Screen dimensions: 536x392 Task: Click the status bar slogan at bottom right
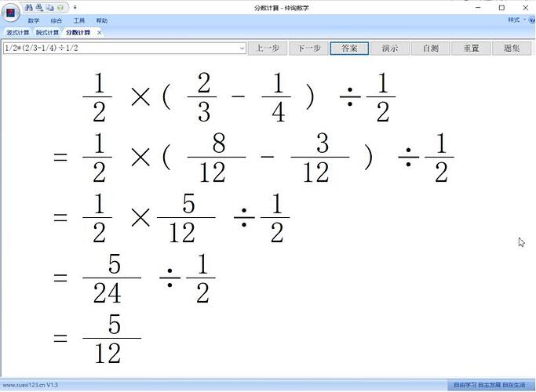point(489,385)
